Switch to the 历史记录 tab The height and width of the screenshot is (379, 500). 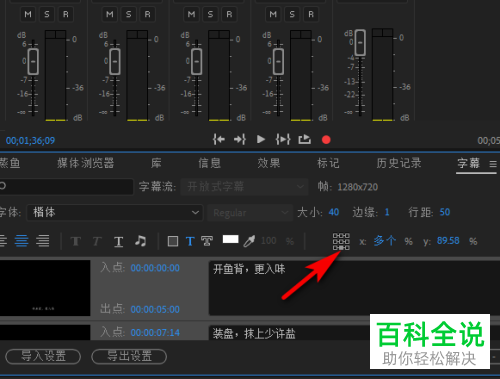pos(399,163)
